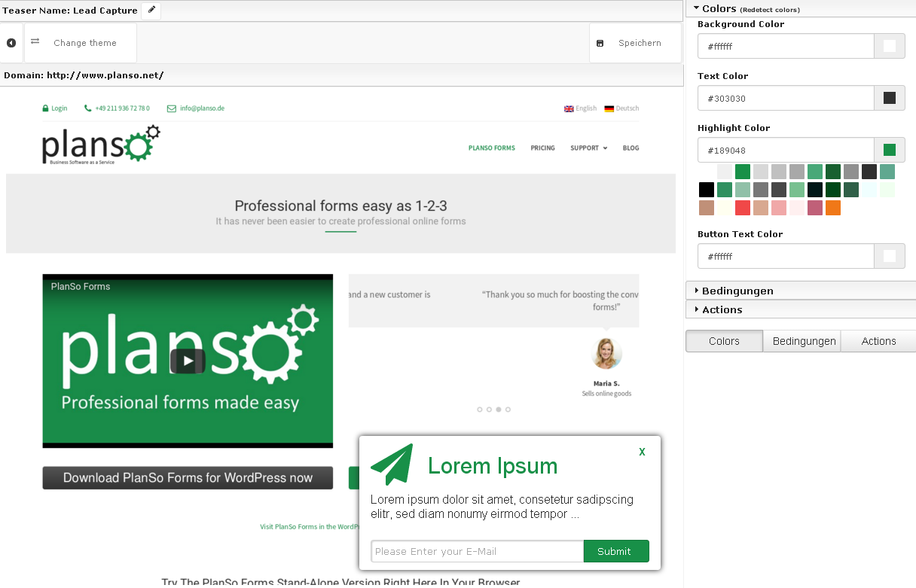Open the PLANSO FORMS nav item
The image size is (916, 588).
click(x=492, y=148)
